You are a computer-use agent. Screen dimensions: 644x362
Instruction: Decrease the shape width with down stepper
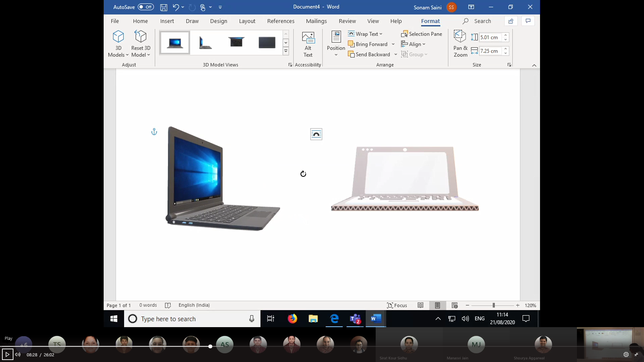pos(505,53)
